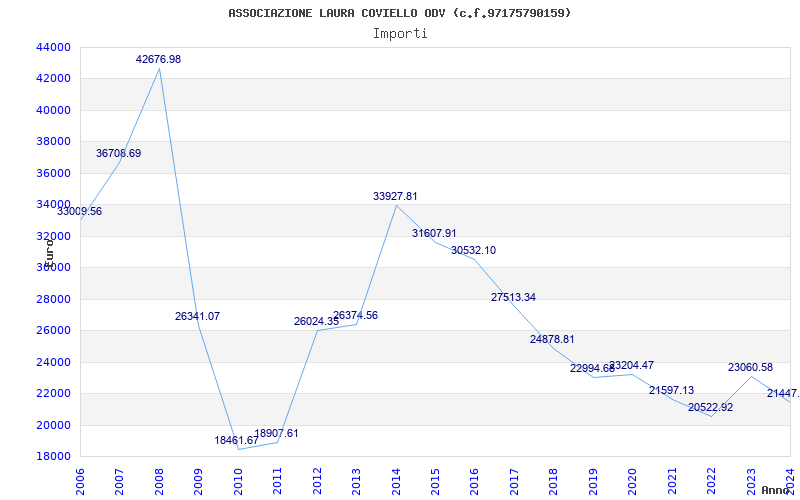Click the y-axis value 36000
The height and width of the screenshot is (500, 800).
tap(53, 173)
